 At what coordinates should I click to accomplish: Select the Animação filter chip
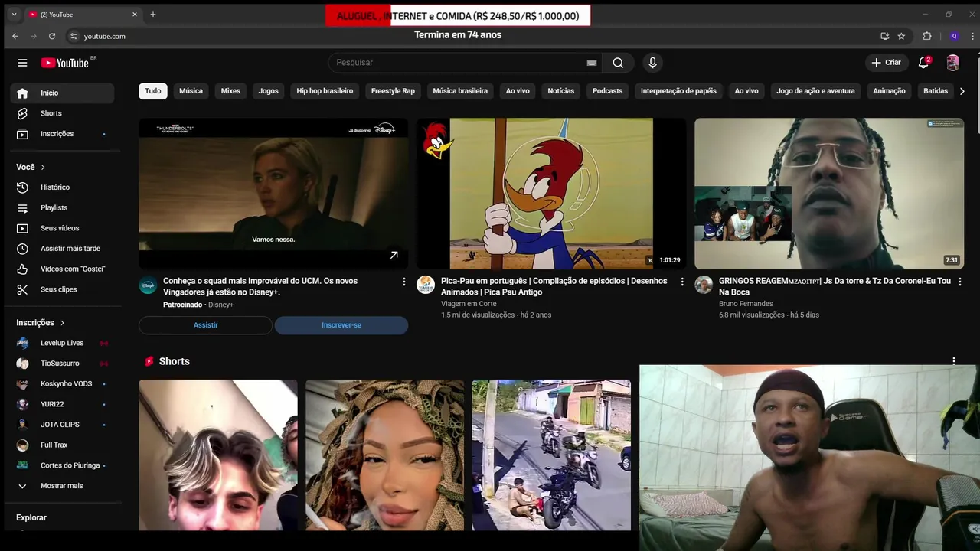click(x=889, y=91)
